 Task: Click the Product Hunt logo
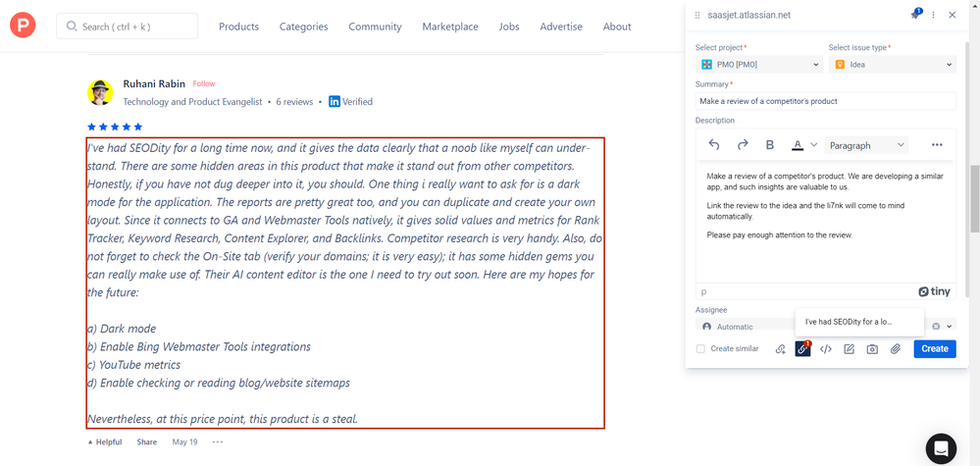pos(23,26)
